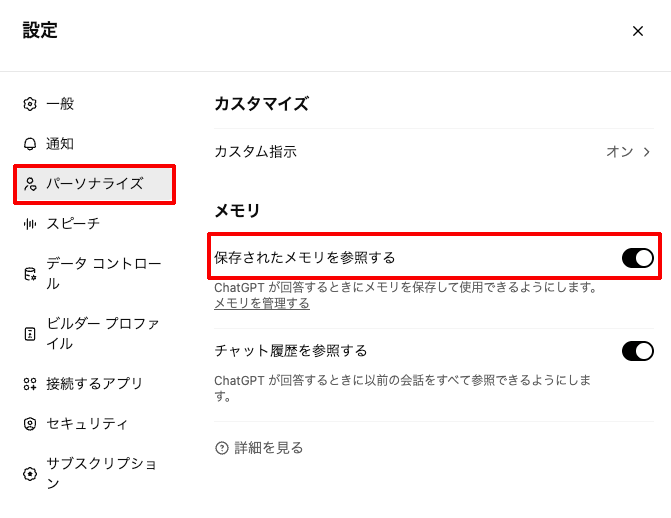The height and width of the screenshot is (518, 671).
Task: Select the セキュリティ tab
Action: (x=87, y=424)
